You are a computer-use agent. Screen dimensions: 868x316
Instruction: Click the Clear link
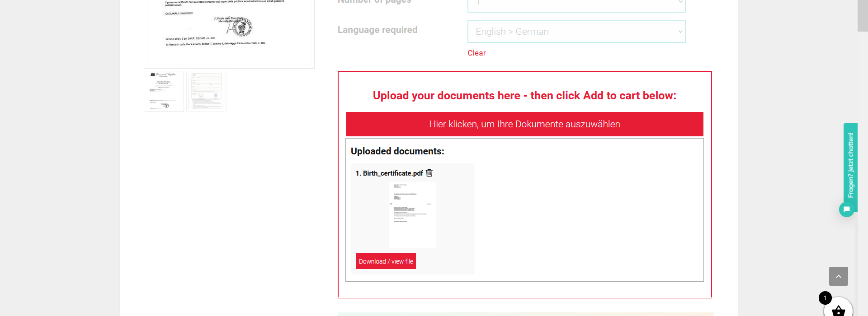(476, 53)
